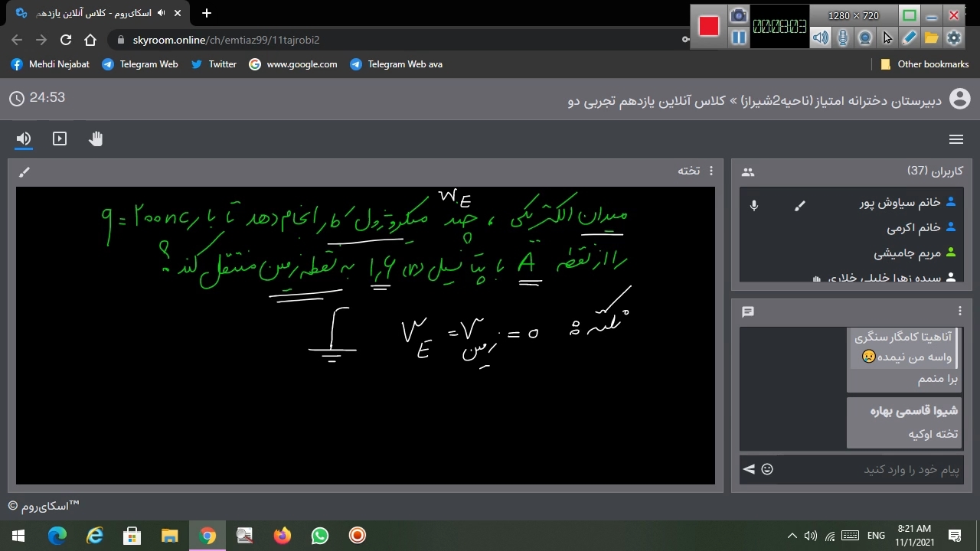Open chat panel three-dot options

(959, 311)
